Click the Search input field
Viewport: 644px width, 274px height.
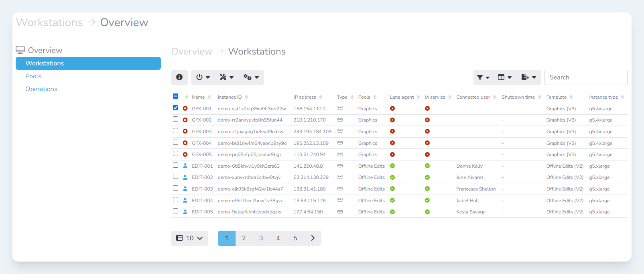[x=585, y=77]
